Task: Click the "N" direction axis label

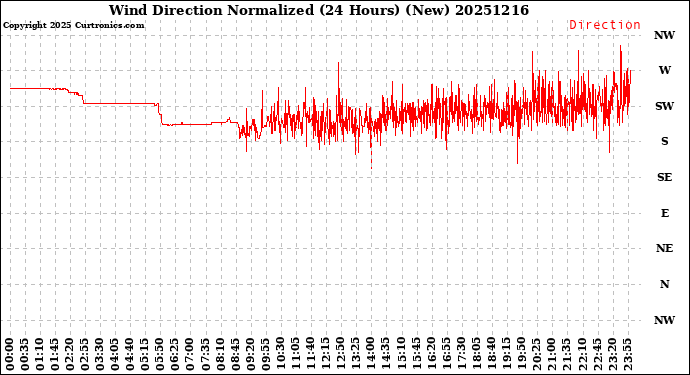Action: point(664,284)
